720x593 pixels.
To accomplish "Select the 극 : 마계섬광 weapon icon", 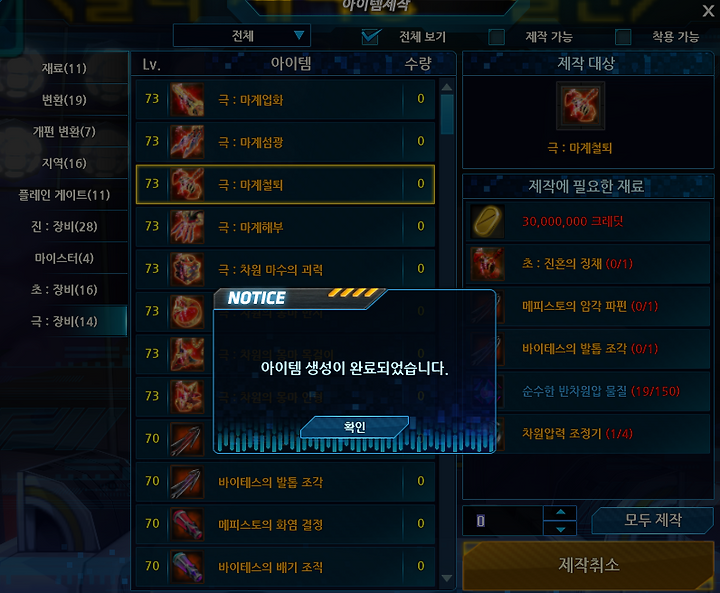I will click(x=187, y=142).
